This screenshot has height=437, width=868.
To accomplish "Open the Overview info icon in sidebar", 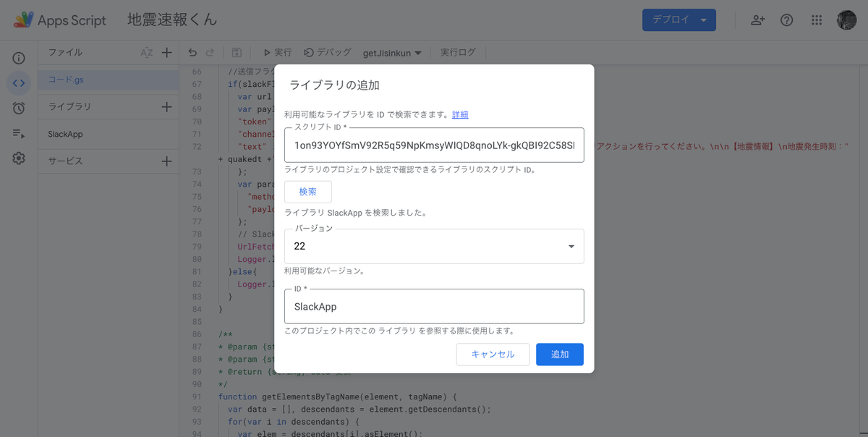I will coord(19,58).
